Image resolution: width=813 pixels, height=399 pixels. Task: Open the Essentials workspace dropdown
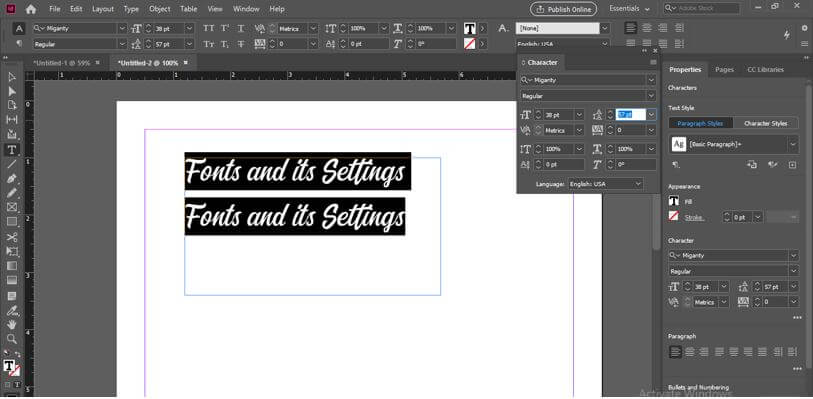(630, 9)
